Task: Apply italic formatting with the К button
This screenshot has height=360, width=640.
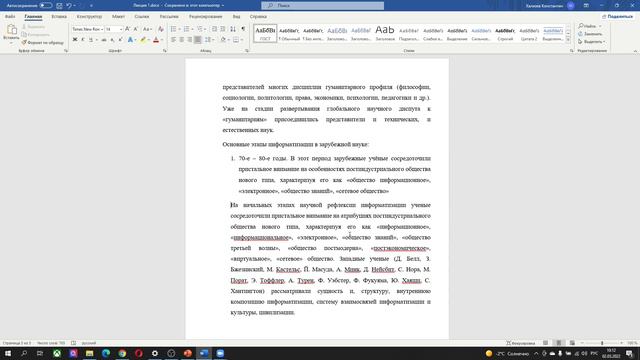Action: (x=83, y=40)
